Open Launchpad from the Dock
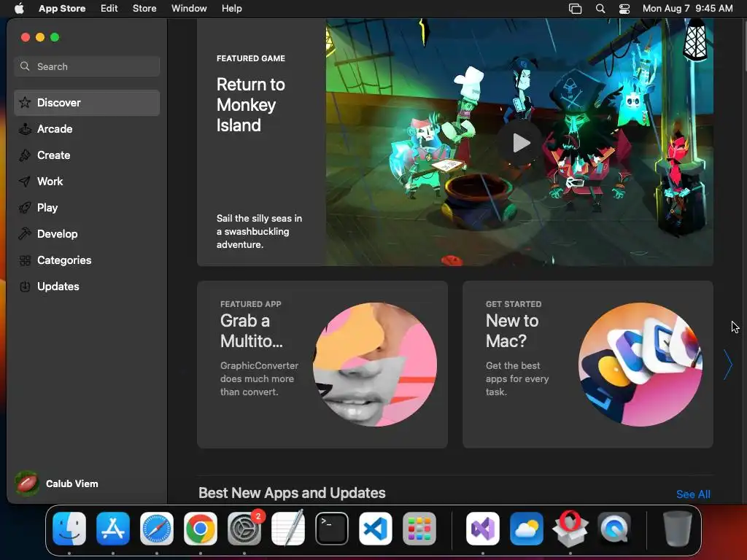Image resolution: width=747 pixels, height=560 pixels. pos(419,529)
